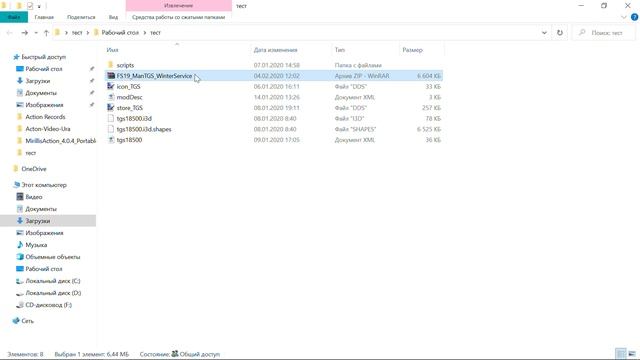The height and width of the screenshot is (360, 640).
Task: Click the tgs18500.i3d file icon
Action: [x=110, y=118]
